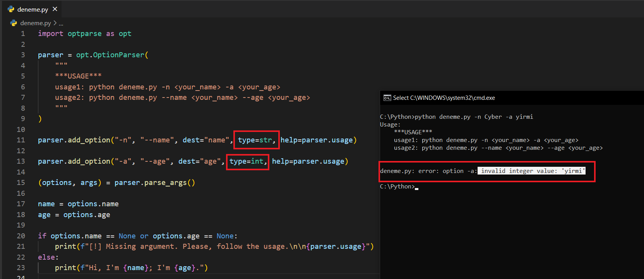Screen dimensions: 644x279
Task: Click the breadcrumb chevron separator after deneme.py
Action: (55, 23)
